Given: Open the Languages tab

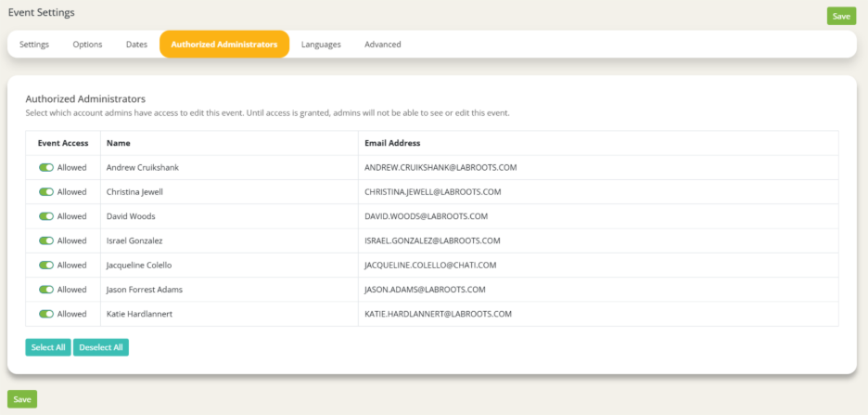Looking at the screenshot, I should click(321, 45).
